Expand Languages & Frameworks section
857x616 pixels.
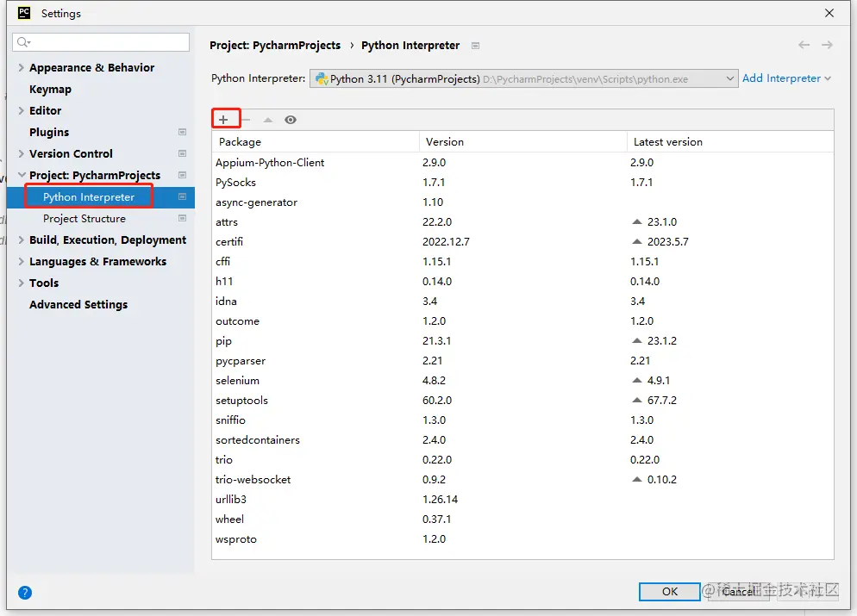click(x=21, y=261)
